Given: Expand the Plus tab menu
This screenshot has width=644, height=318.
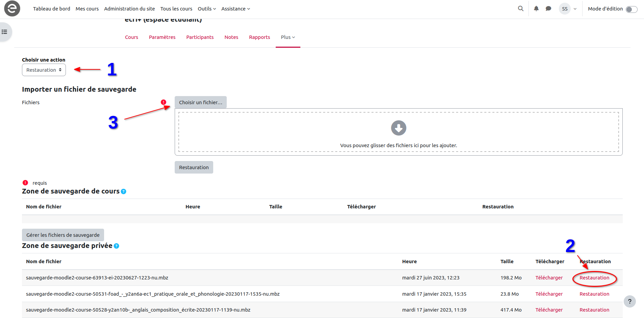Looking at the screenshot, I should pos(288,37).
